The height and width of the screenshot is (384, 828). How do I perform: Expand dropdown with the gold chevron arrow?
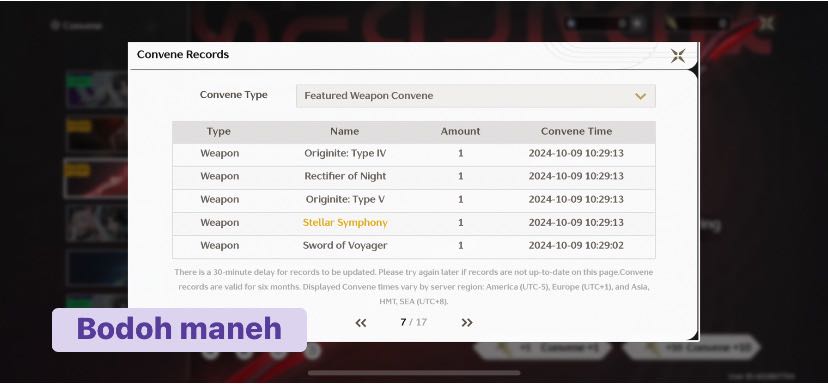pyautogui.click(x=640, y=96)
